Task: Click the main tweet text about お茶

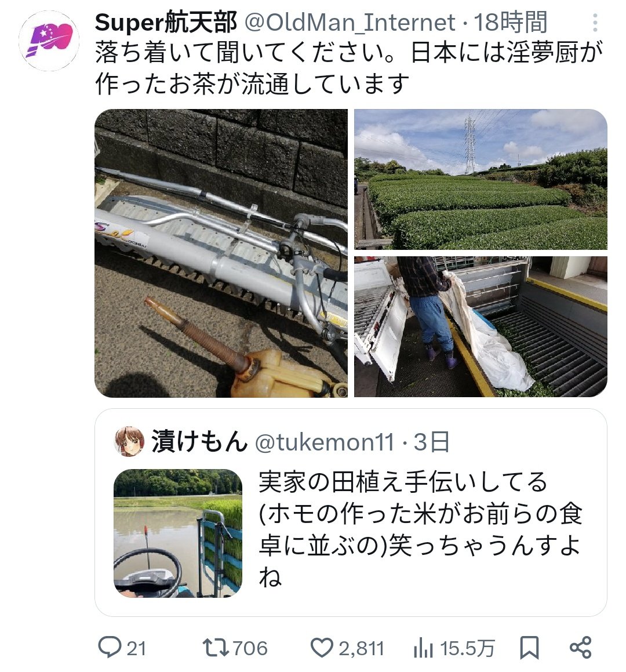Action: point(349,68)
